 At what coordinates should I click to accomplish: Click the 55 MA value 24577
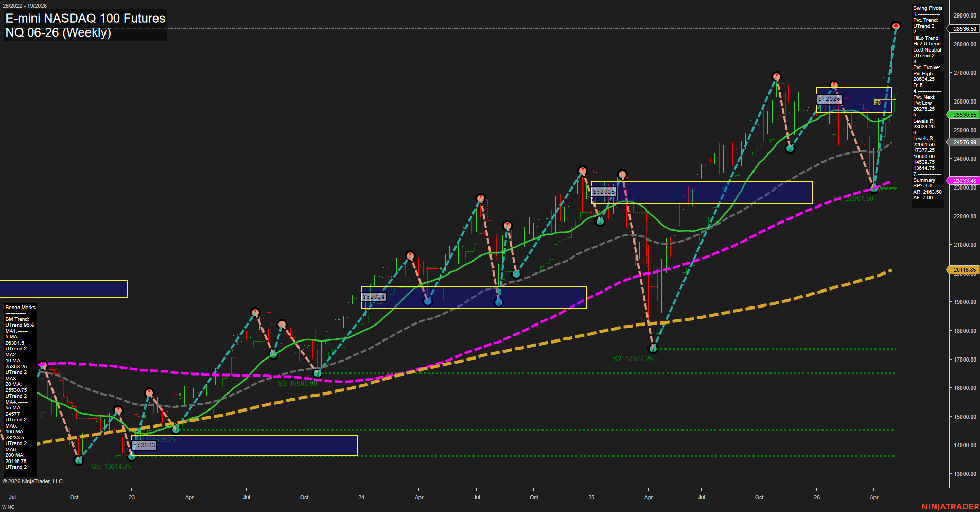tap(12, 414)
